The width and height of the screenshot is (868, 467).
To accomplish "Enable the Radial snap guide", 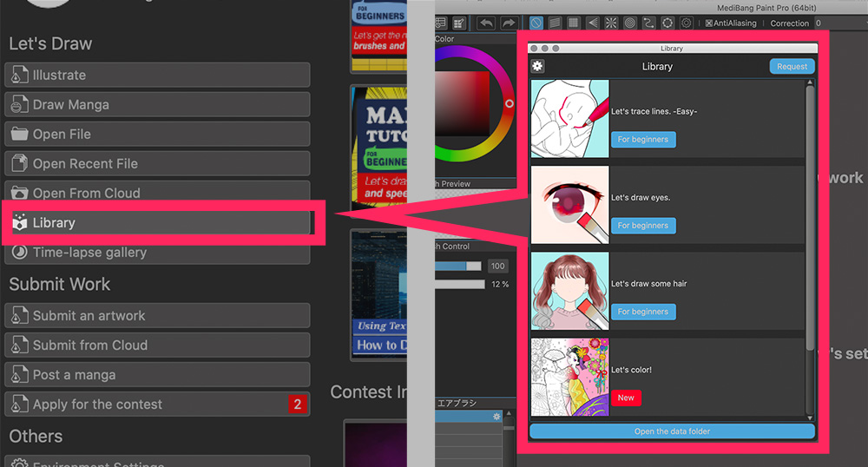I will (x=611, y=23).
